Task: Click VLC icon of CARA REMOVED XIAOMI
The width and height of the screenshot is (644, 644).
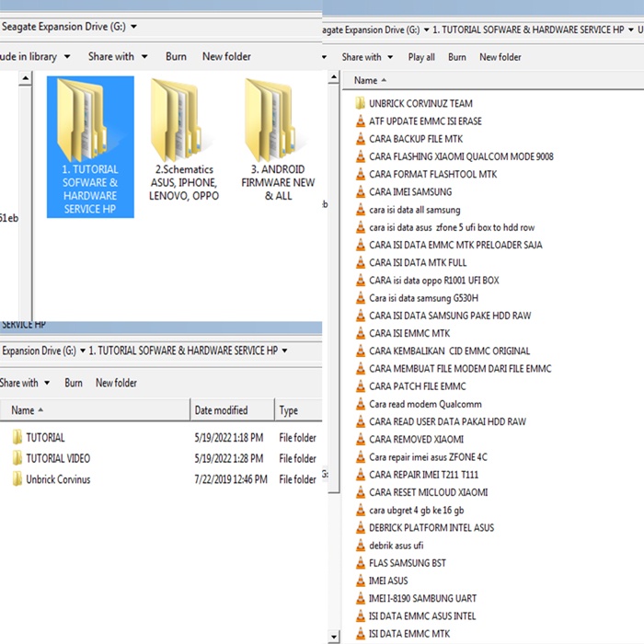Action: (361, 440)
